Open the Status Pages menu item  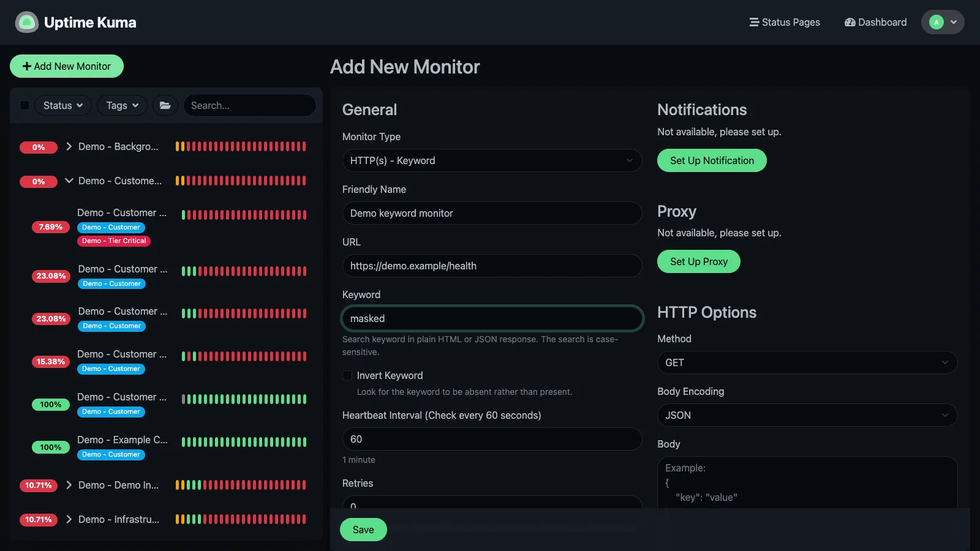tap(785, 22)
